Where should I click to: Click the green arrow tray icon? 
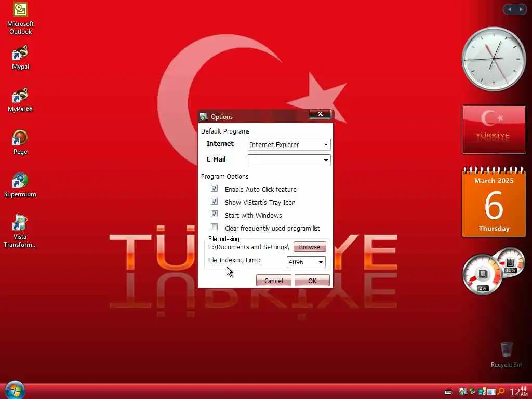tap(472, 391)
